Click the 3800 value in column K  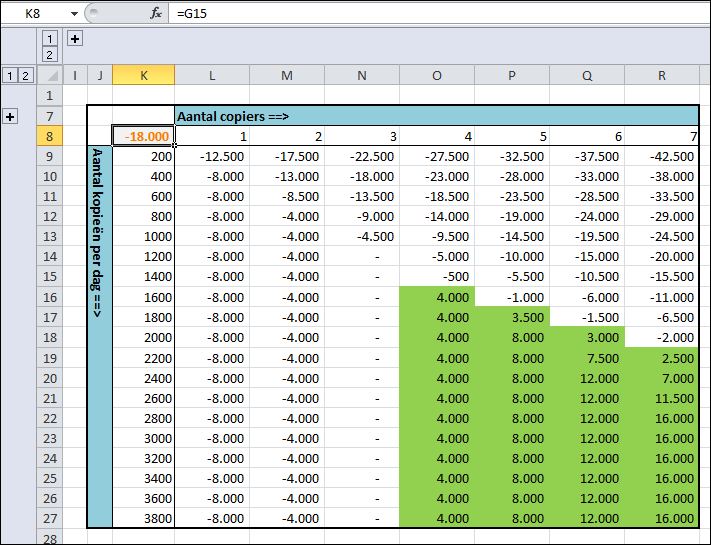[x=143, y=518]
